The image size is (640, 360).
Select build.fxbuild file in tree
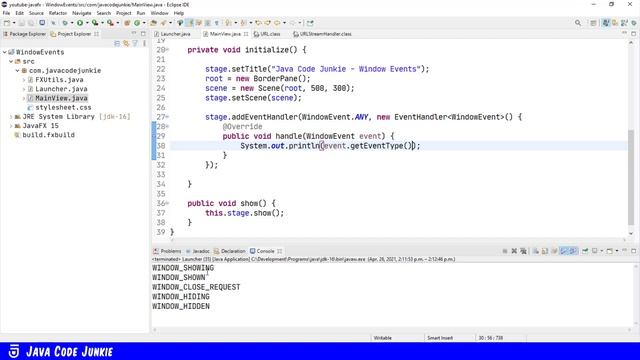pyautogui.click(x=48, y=135)
